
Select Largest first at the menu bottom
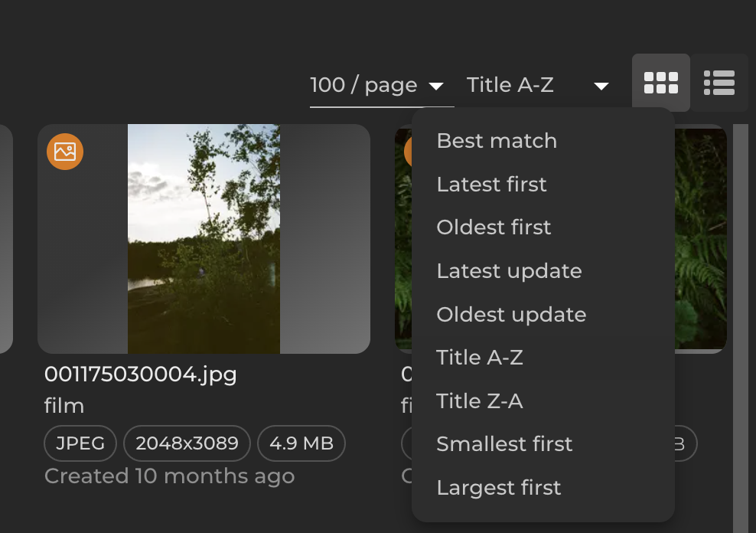point(498,487)
